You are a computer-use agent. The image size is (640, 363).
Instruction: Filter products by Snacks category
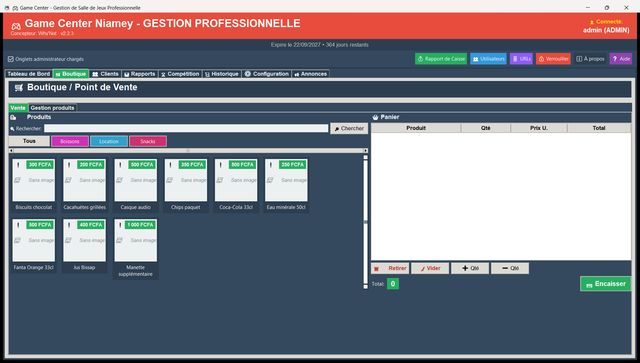tap(148, 141)
